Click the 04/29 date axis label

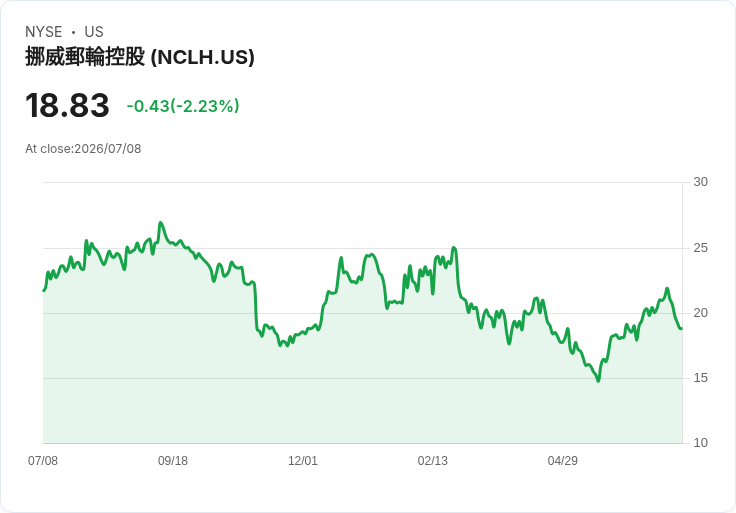click(x=562, y=461)
